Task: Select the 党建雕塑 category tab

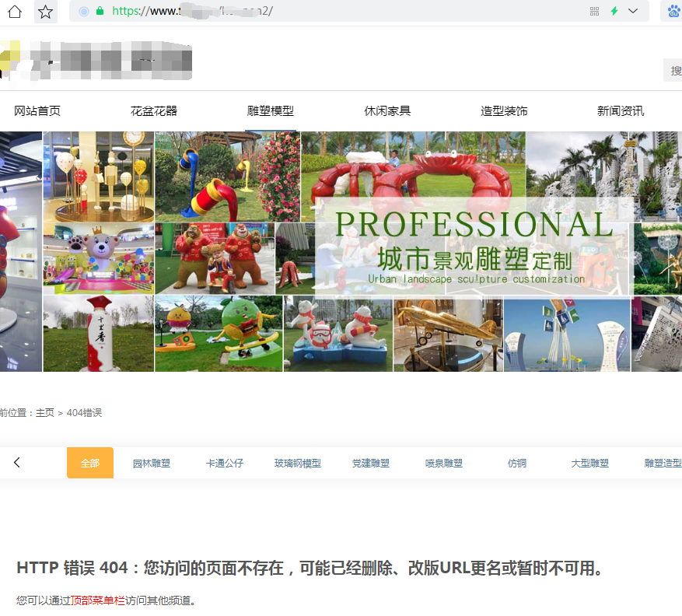Action: [371, 464]
